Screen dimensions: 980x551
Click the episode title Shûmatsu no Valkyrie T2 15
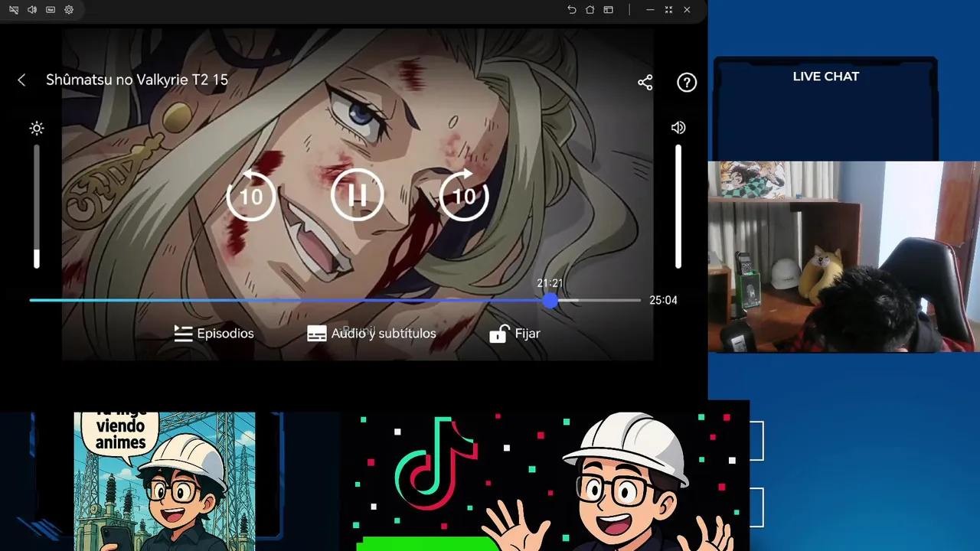(137, 80)
